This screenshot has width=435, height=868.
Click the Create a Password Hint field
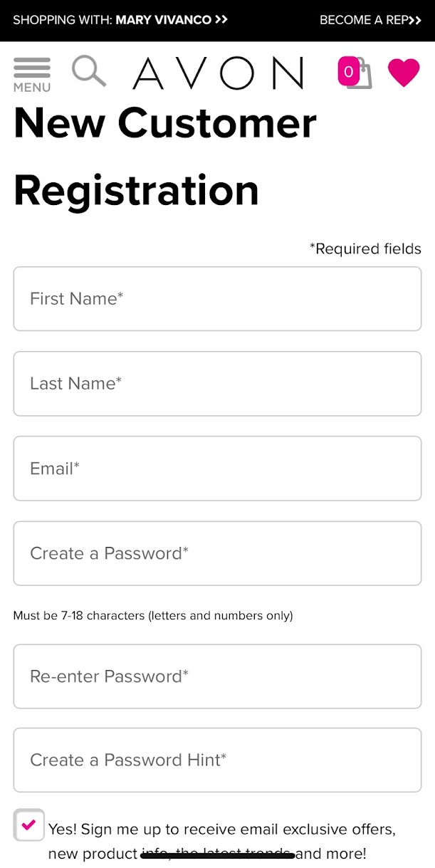click(x=217, y=760)
